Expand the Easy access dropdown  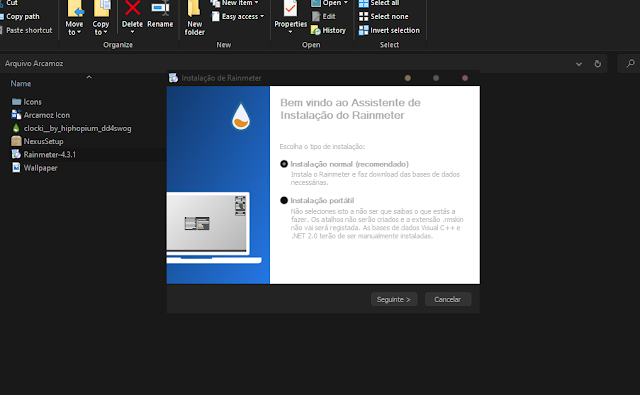point(262,16)
